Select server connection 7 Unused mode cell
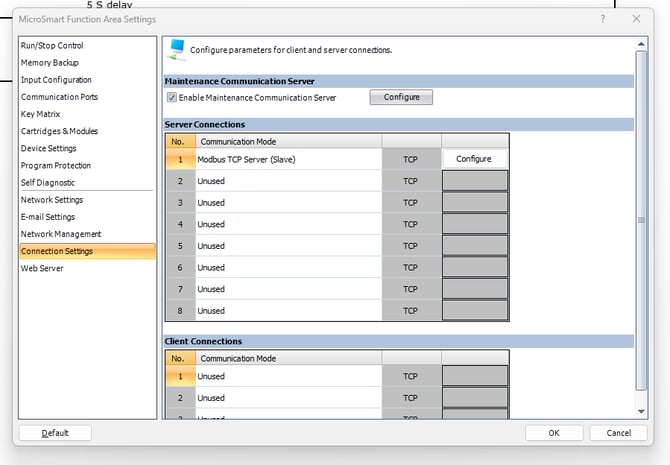This screenshot has width=670, height=465. (288, 289)
